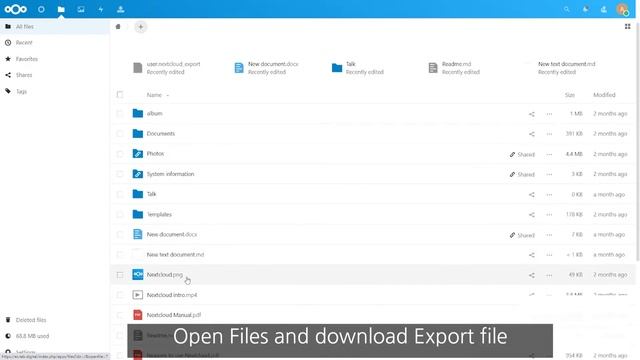Open the Activity lightning-bolt icon

point(100,9)
